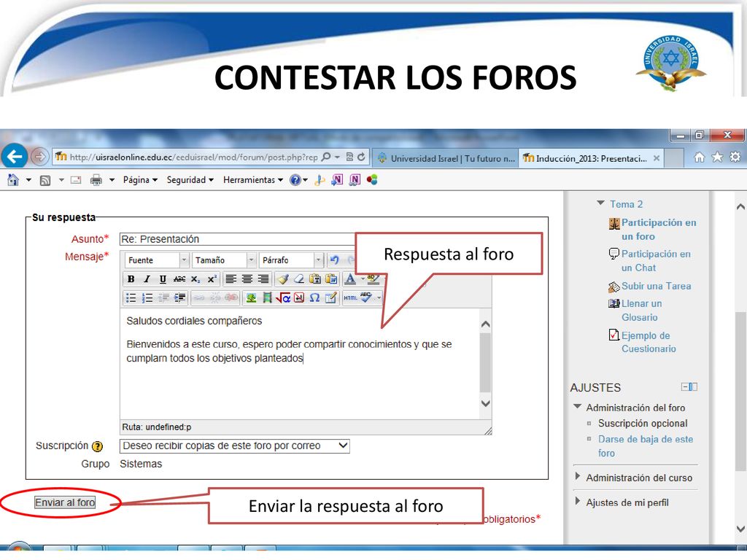Click the RSS feeds icon in the command bar
The width and height of the screenshot is (747, 560).
click(x=44, y=180)
